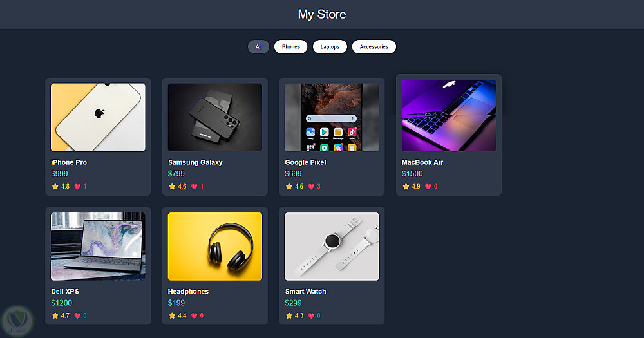Favorite Headphones using the heart icon
Image resolution: width=644 pixels, height=338 pixels.
(x=194, y=316)
